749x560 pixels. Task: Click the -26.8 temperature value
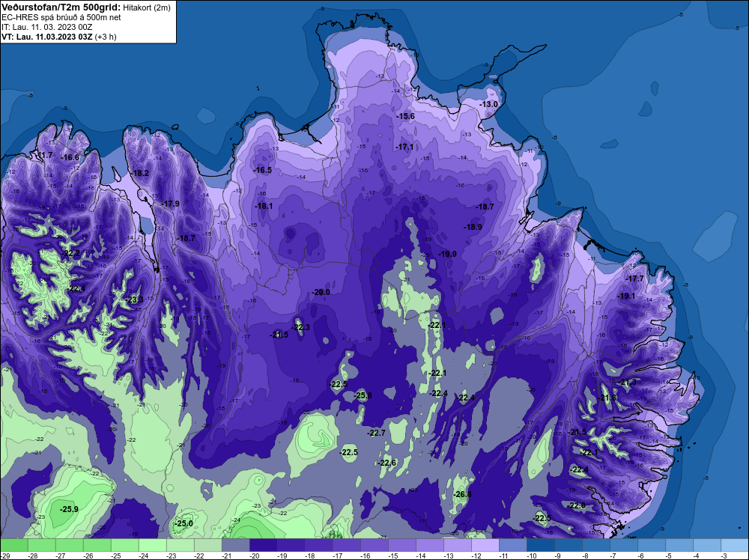click(x=462, y=494)
